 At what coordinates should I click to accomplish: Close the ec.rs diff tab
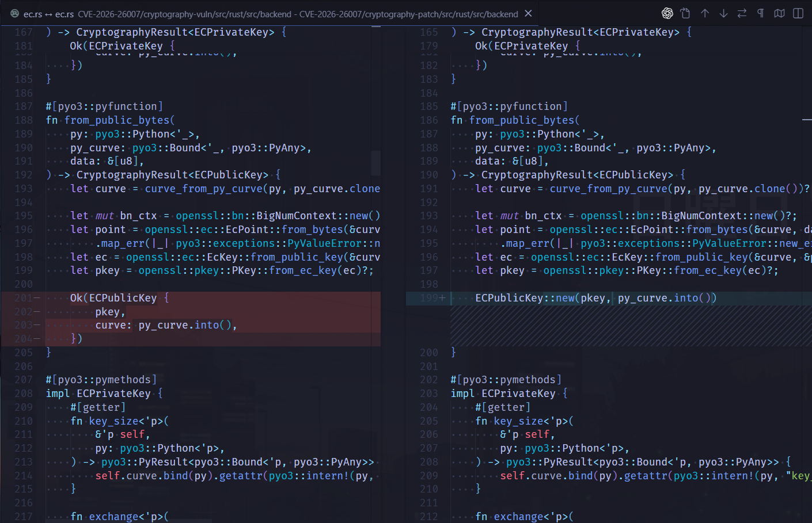pos(528,13)
